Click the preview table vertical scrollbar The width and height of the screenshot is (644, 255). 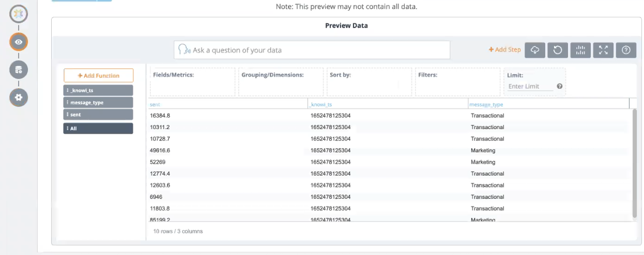click(635, 163)
